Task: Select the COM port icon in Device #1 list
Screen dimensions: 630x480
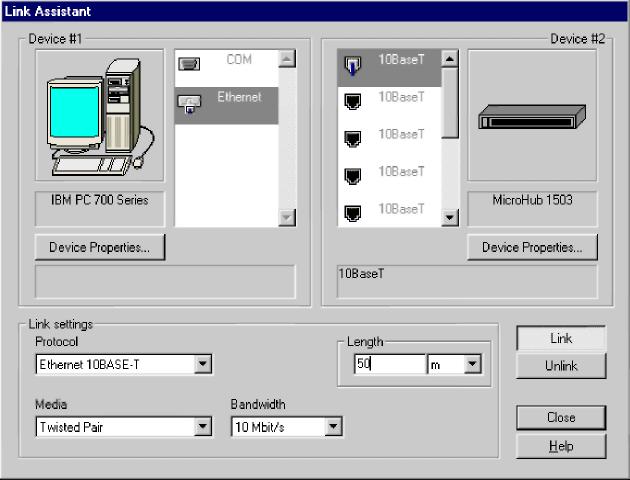Action: [189, 64]
